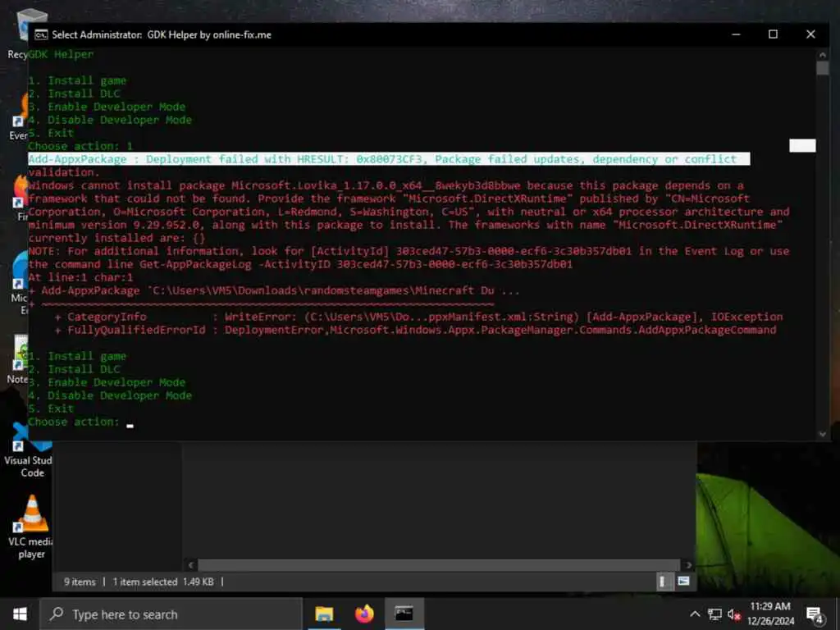Viewport: 840px width, 630px height.
Task: Open the Start menu
Action: pyautogui.click(x=20, y=614)
